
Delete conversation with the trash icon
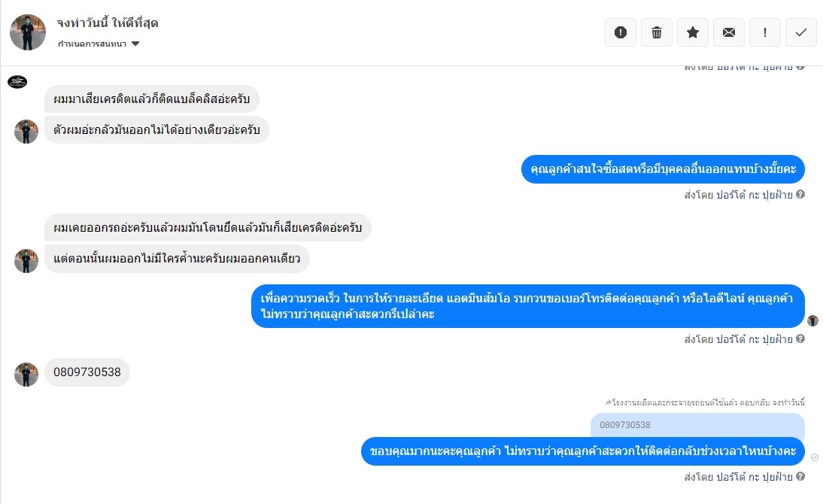coord(657,32)
